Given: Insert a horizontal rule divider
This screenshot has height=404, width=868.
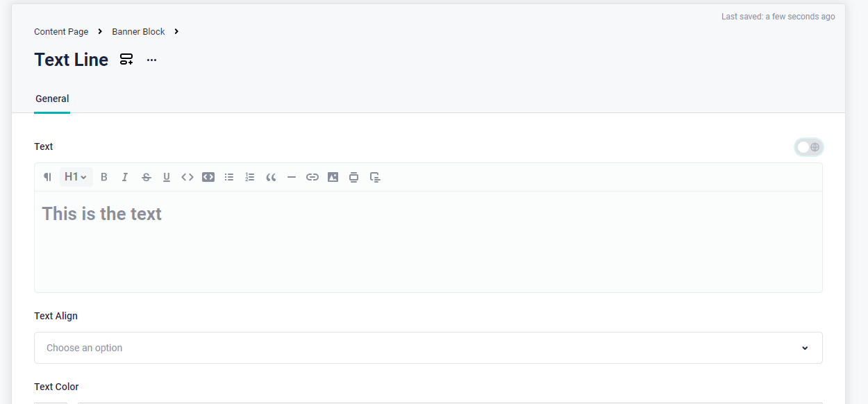Looking at the screenshot, I should tap(292, 177).
